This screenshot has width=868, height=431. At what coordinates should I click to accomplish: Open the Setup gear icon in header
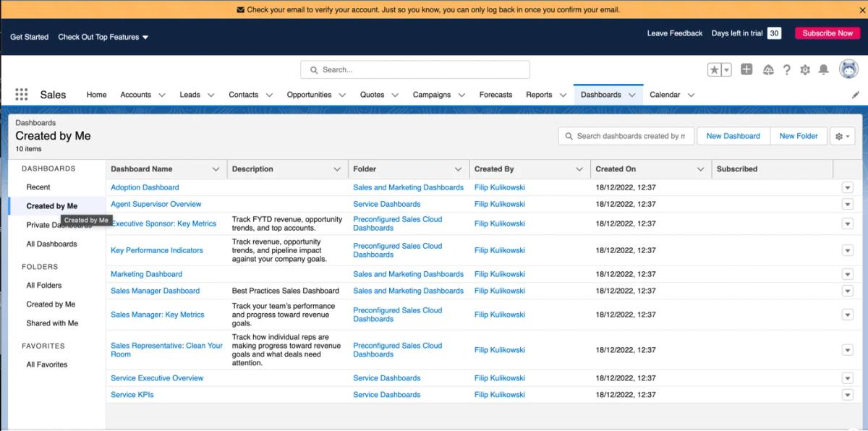point(805,70)
